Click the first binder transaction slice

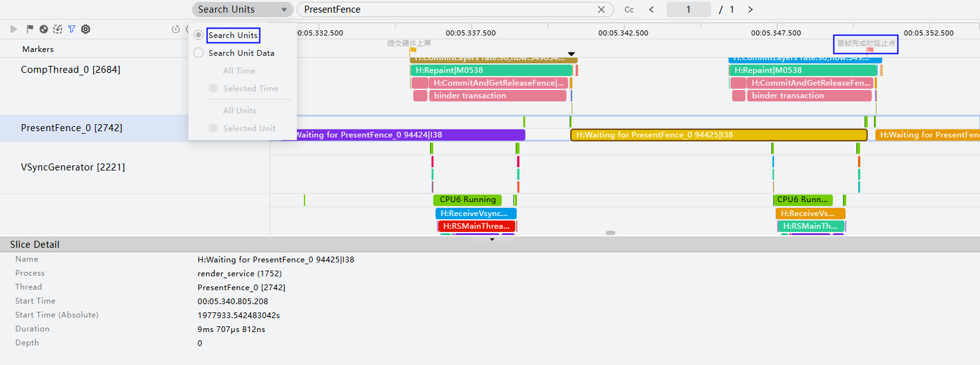(497, 96)
